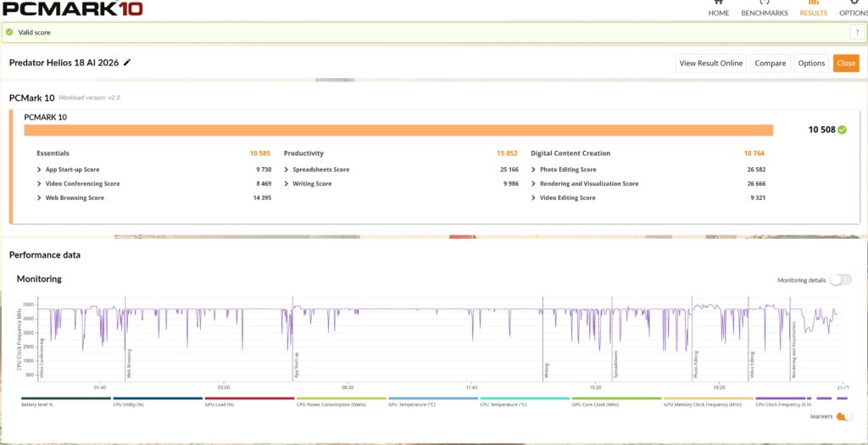The width and height of the screenshot is (868, 445).
Task: Click the Productivity score 15 852
Action: click(507, 153)
